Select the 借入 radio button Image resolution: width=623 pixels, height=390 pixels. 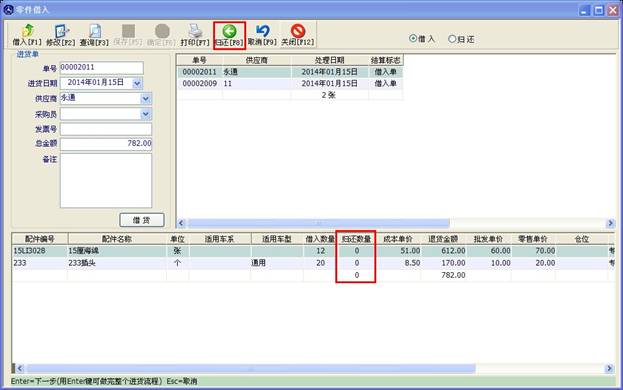point(413,39)
